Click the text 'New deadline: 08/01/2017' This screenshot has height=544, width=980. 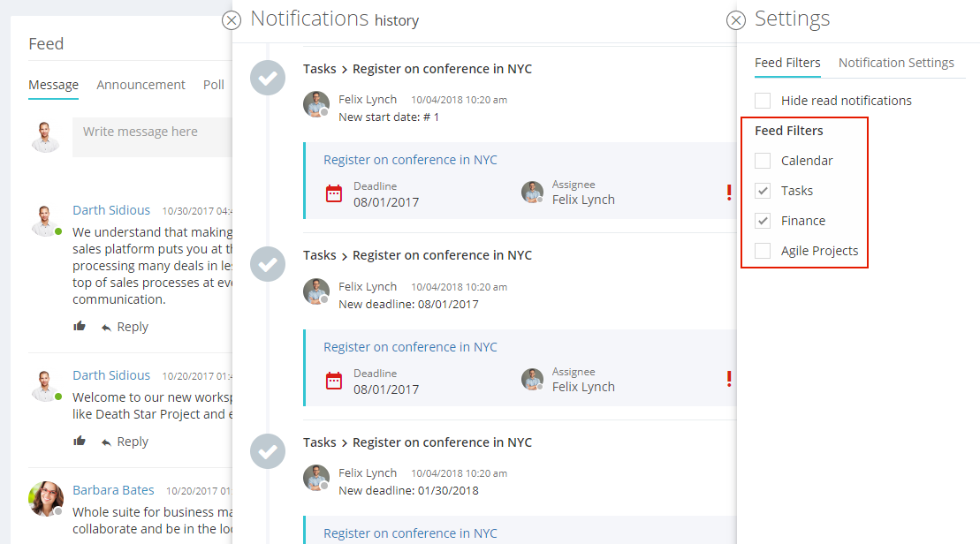(x=409, y=304)
